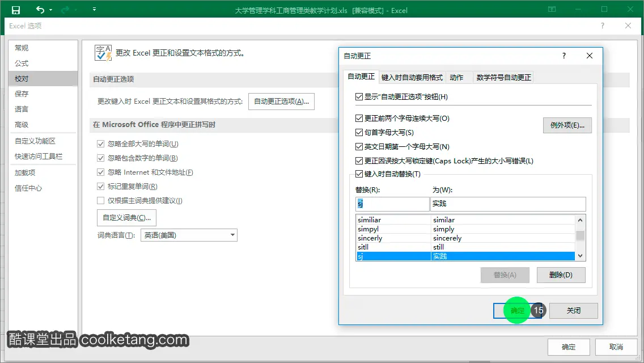Click the 删除(D) button
Image resolution: width=644 pixels, height=363 pixels.
pyautogui.click(x=561, y=275)
